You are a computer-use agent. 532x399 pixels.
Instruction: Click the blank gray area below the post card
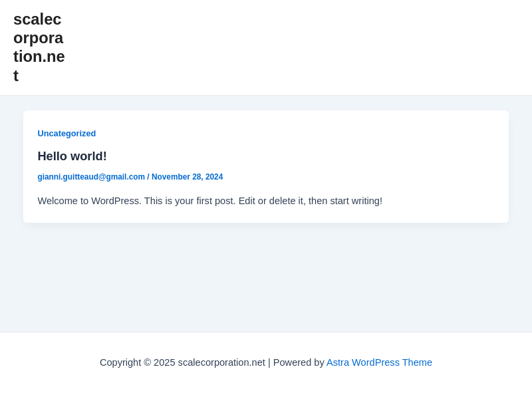(x=266, y=279)
